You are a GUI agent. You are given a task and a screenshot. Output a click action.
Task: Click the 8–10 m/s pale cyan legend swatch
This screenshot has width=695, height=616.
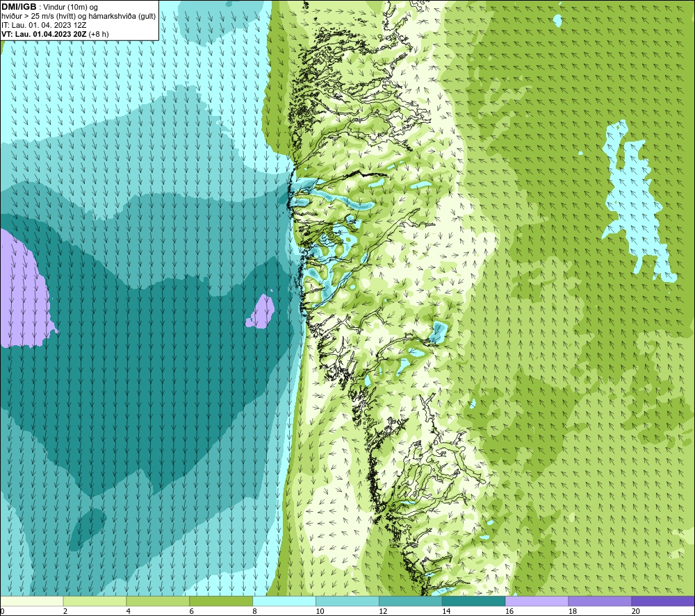pyautogui.click(x=284, y=601)
